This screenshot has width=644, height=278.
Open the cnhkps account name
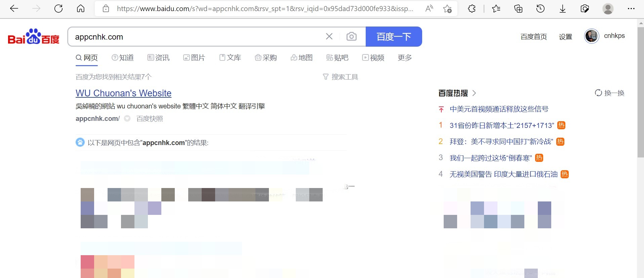coord(614,36)
